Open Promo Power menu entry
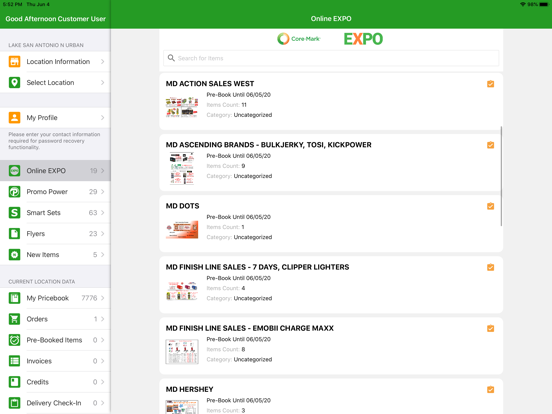552x414 pixels. [x=55, y=192]
